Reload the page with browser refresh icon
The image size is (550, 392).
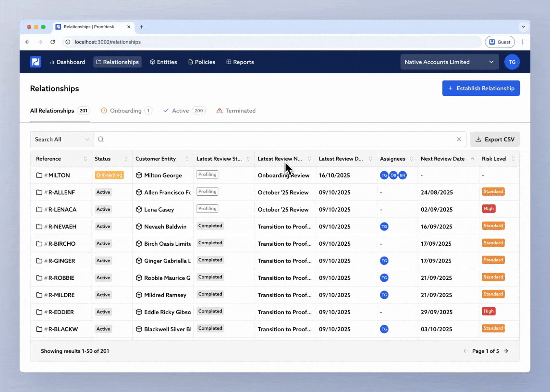53,42
